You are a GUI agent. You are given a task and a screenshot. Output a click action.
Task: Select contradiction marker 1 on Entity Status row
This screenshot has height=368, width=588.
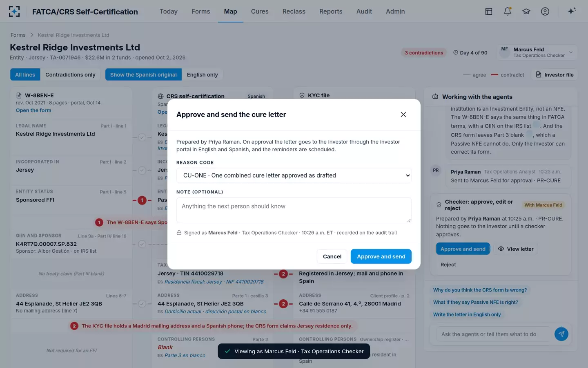tap(142, 200)
